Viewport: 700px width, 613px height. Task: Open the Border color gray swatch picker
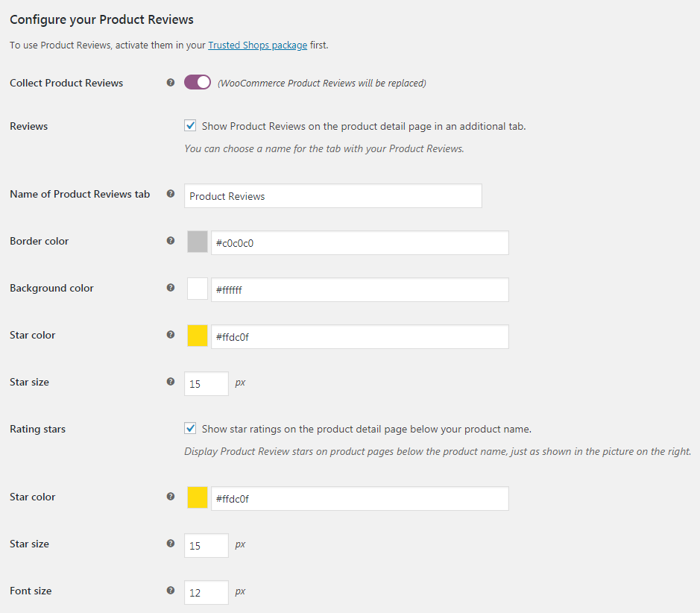tap(198, 242)
